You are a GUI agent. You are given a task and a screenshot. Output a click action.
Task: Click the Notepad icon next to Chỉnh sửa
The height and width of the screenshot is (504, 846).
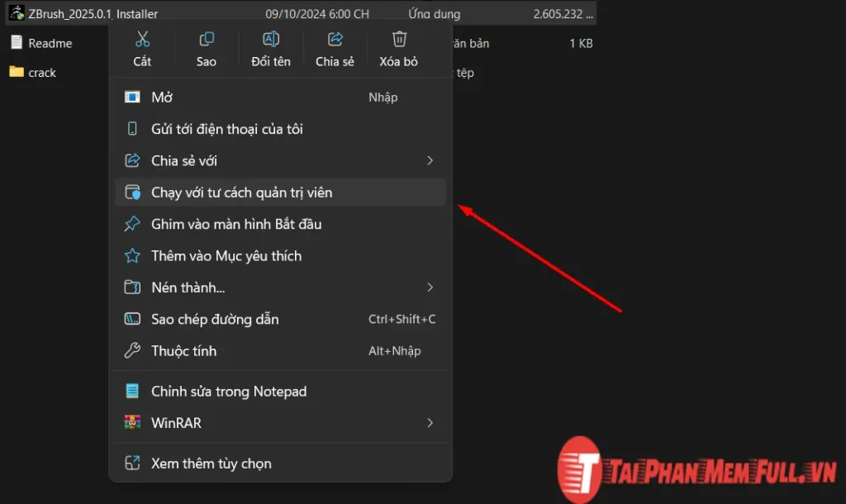(x=133, y=391)
